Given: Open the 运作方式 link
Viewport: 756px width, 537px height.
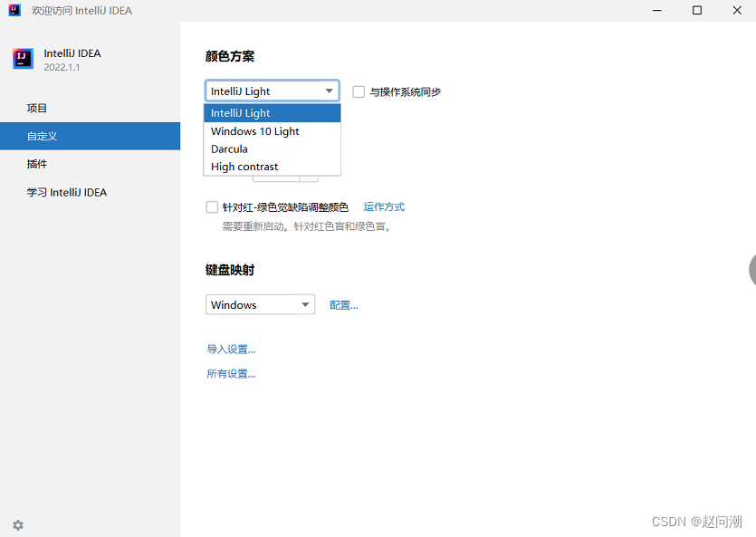Looking at the screenshot, I should pos(384,207).
